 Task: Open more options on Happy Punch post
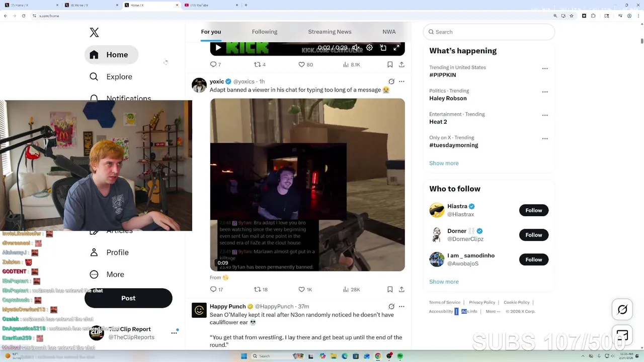pos(401,306)
